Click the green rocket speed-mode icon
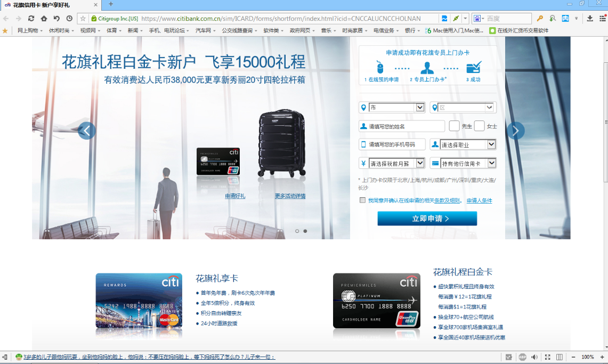 (456, 19)
